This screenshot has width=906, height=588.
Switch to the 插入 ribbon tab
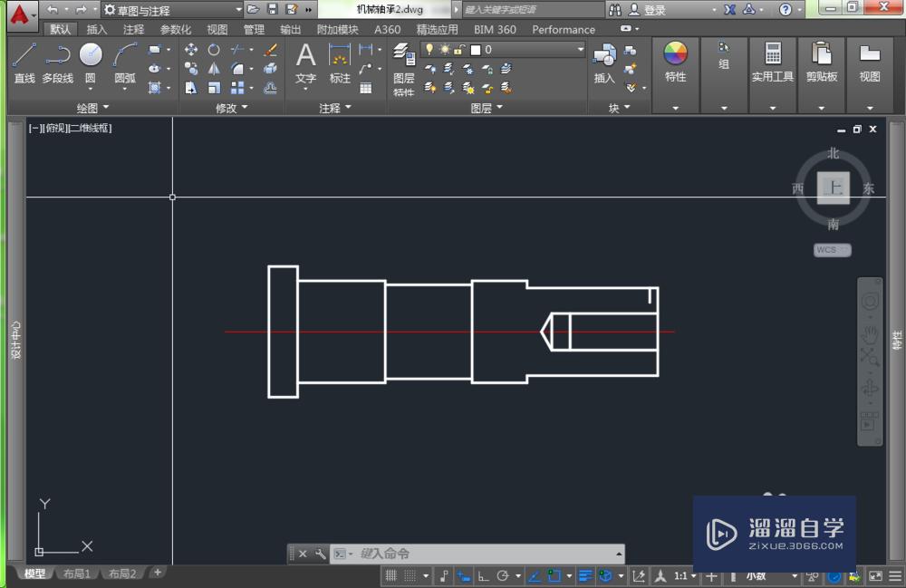[97, 29]
